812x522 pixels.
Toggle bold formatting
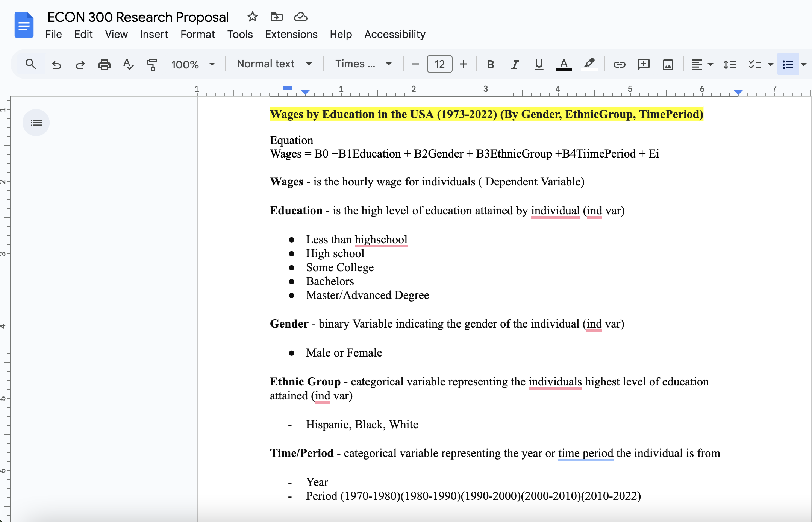tap(491, 65)
